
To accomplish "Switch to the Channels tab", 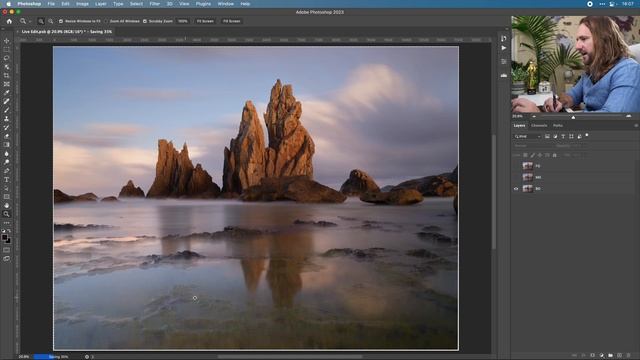I will pyautogui.click(x=539, y=126).
